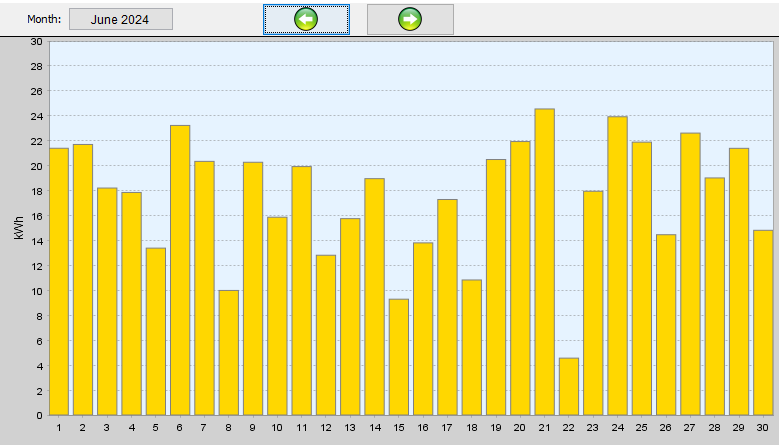779x445 pixels.
Task: Select the bar for day 10
Action: click(277, 316)
